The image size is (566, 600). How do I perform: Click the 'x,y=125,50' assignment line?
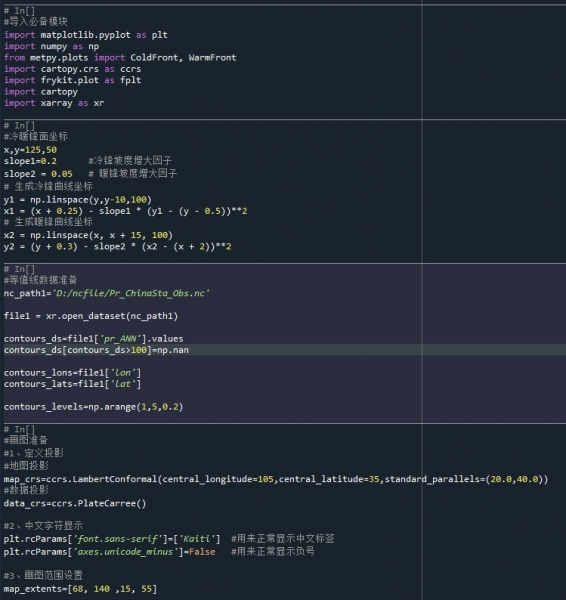[x=30, y=150]
